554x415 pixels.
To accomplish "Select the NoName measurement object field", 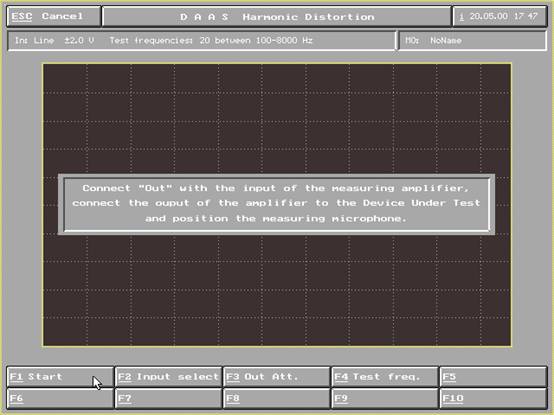I will [473, 41].
